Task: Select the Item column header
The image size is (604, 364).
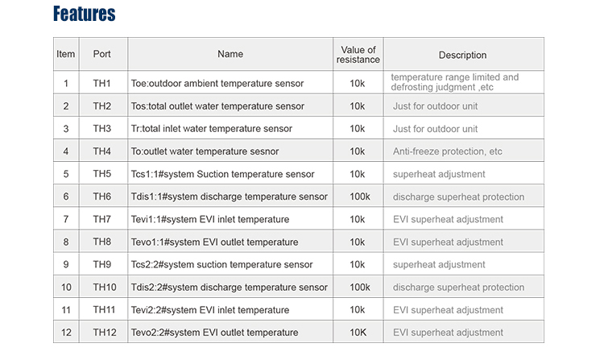Action: (66, 54)
